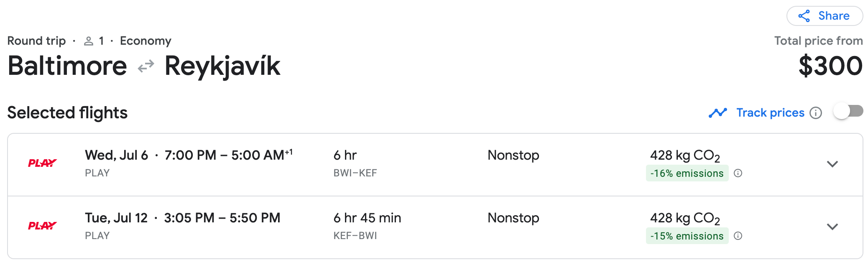This screenshot has height=265, width=868.
Task: Click the $300 total price
Action: 830,66
